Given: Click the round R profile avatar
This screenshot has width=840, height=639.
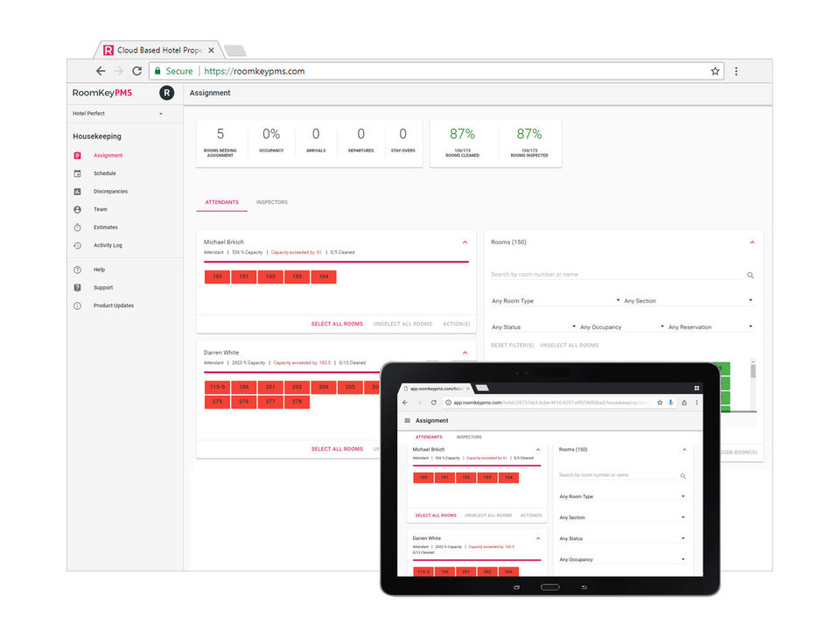Looking at the screenshot, I should (166, 93).
